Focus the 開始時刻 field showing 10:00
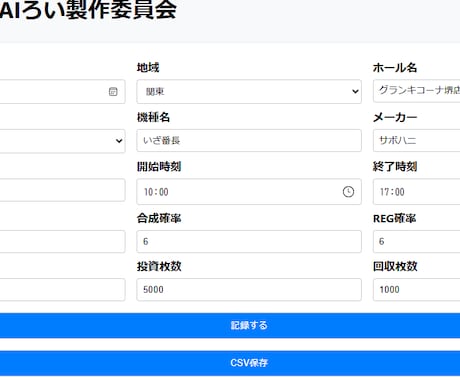The height and width of the screenshot is (380, 460). coord(249,192)
